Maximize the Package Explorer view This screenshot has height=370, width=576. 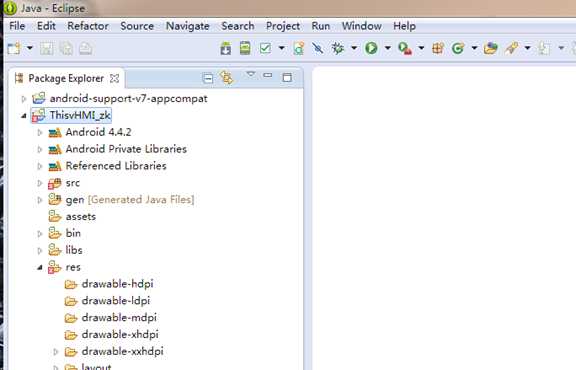point(287,77)
